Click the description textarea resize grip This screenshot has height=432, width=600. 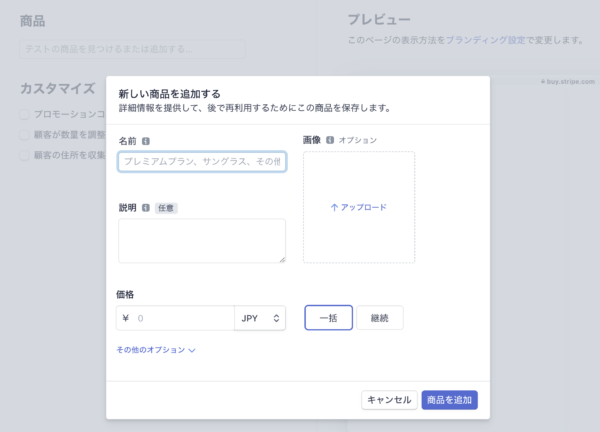(282, 260)
